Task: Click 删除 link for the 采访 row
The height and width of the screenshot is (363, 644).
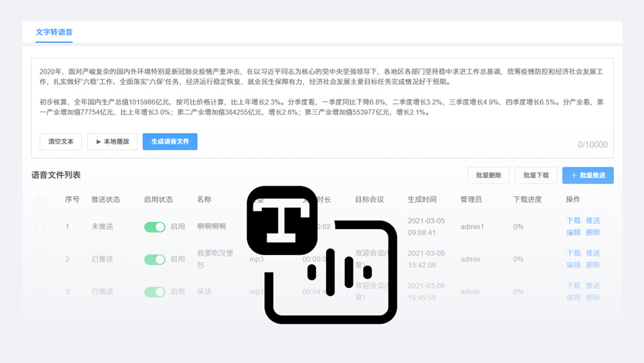Action: pyautogui.click(x=593, y=297)
